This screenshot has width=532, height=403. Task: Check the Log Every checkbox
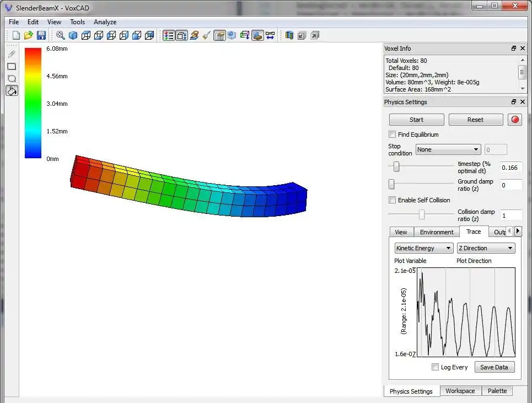click(436, 367)
